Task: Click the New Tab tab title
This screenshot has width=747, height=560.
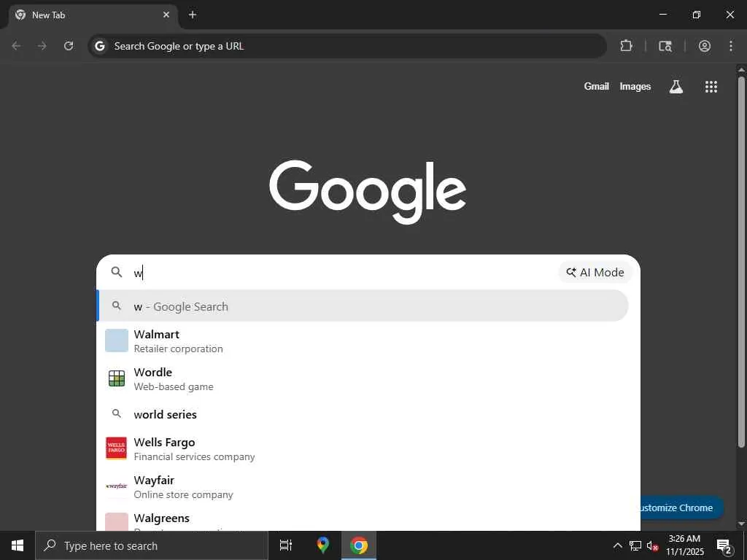Action: pos(49,15)
